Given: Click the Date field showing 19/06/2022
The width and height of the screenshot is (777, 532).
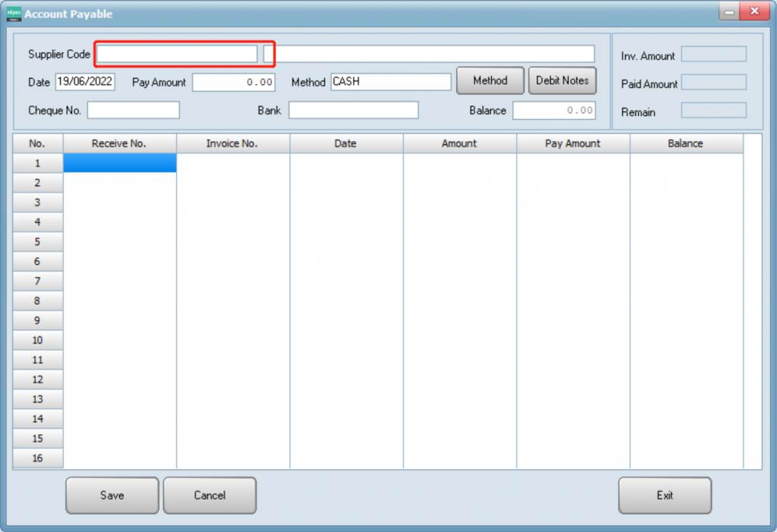Looking at the screenshot, I should tap(85, 82).
